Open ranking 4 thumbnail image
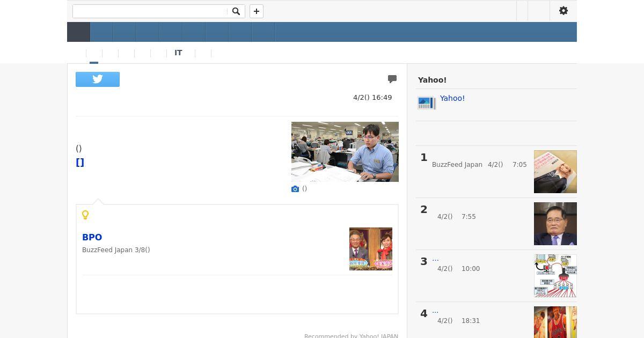 point(555,322)
